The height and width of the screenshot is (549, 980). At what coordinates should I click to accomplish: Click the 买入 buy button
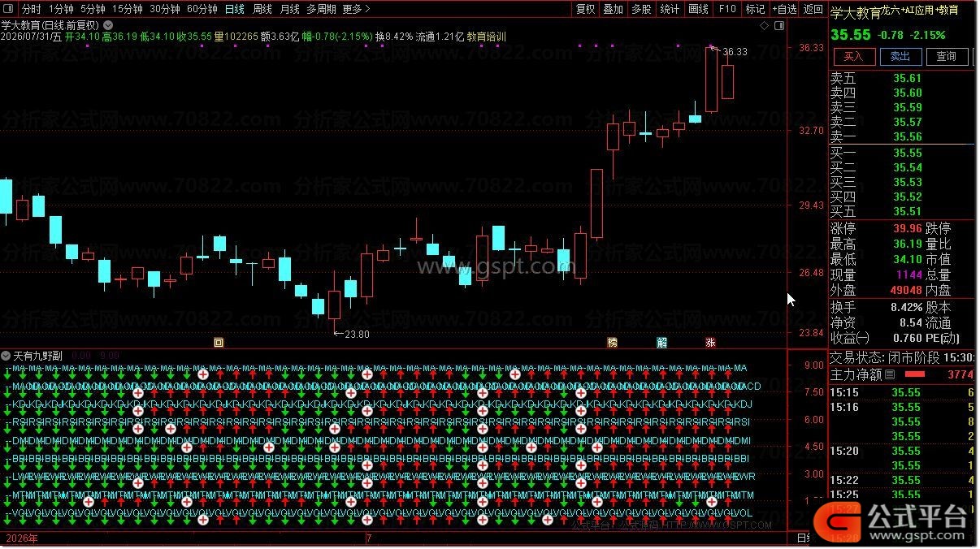(x=852, y=56)
